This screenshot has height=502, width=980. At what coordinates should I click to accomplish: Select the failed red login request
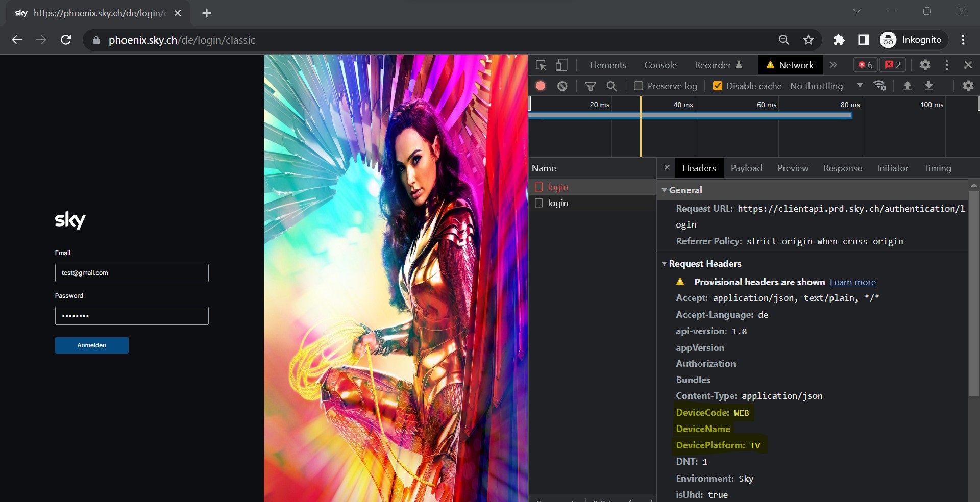point(592,187)
